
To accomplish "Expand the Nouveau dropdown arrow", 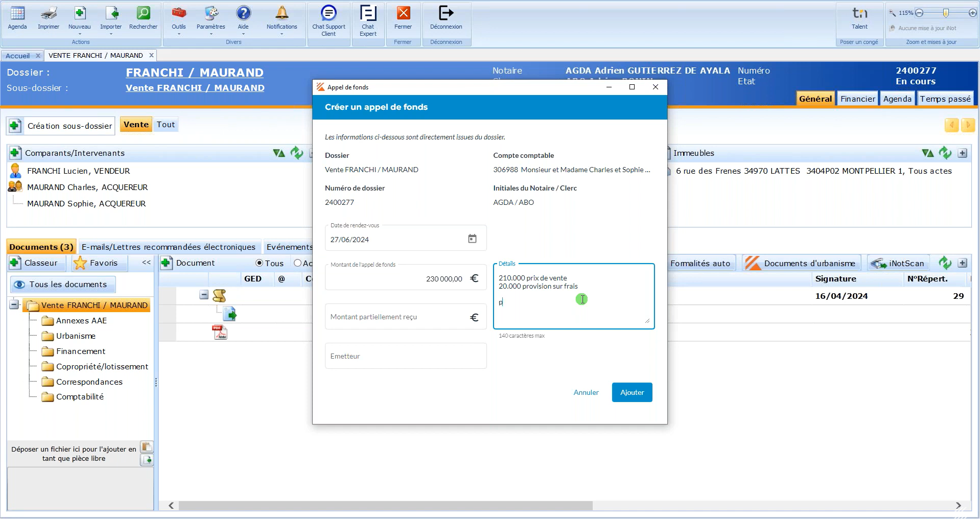I will pyautogui.click(x=80, y=34).
